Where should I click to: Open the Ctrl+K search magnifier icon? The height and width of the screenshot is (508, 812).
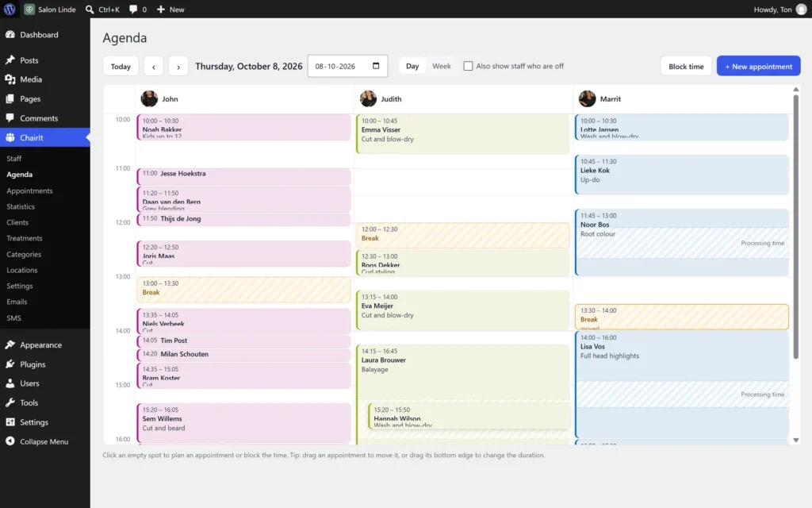click(90, 10)
